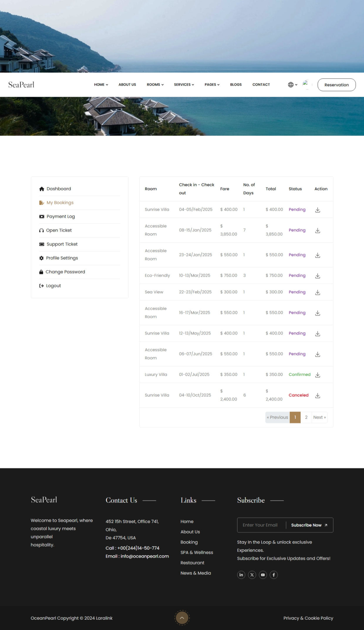Open the Services dropdown menu

[184, 85]
